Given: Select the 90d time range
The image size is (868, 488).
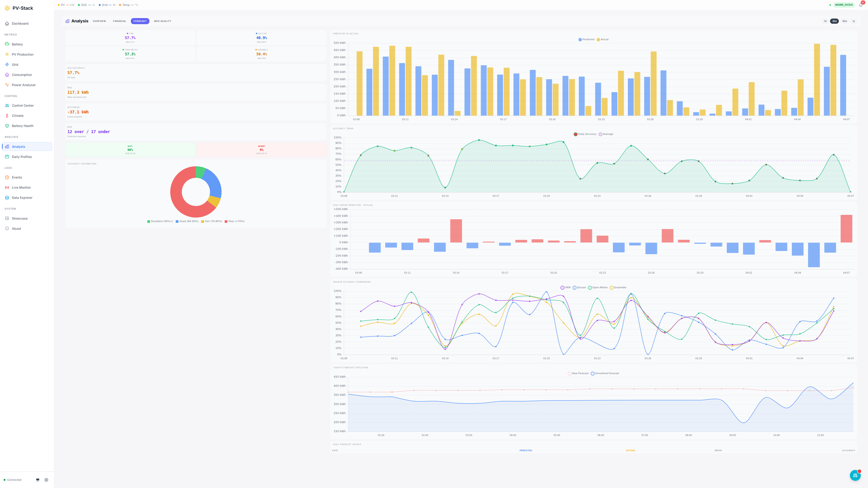Looking at the screenshot, I should (844, 21).
